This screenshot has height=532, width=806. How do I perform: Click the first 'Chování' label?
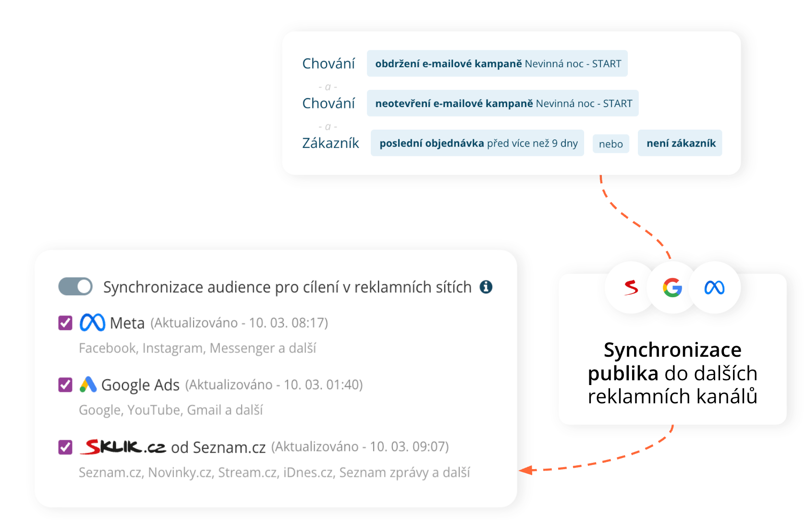(x=329, y=63)
